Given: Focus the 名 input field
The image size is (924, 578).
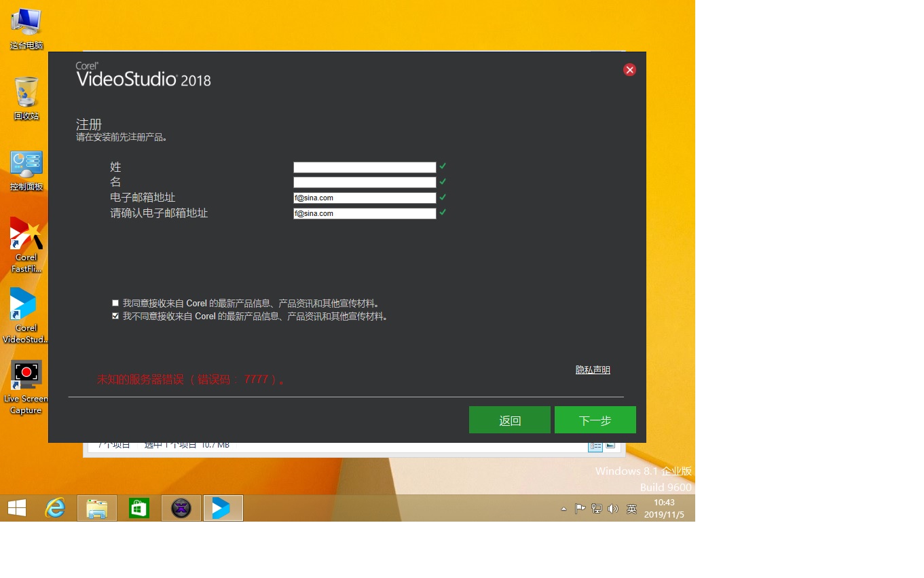Looking at the screenshot, I should (365, 183).
